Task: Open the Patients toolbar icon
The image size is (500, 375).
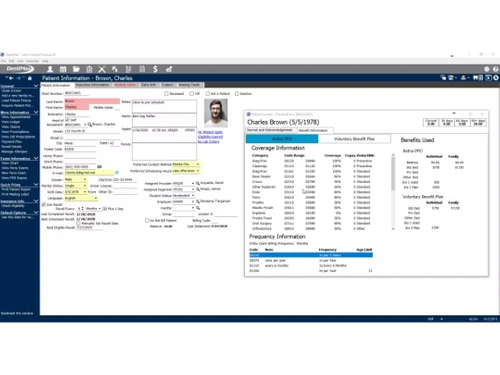Action: point(50,69)
